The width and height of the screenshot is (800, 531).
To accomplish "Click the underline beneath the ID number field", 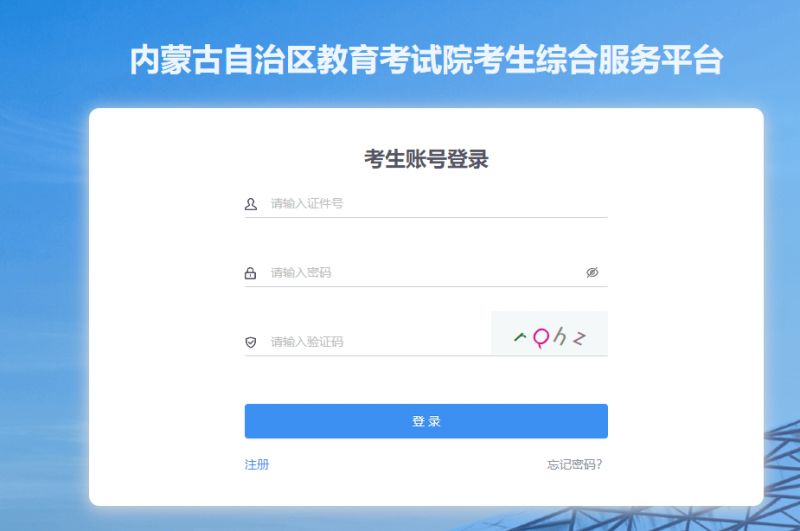I will (426, 217).
